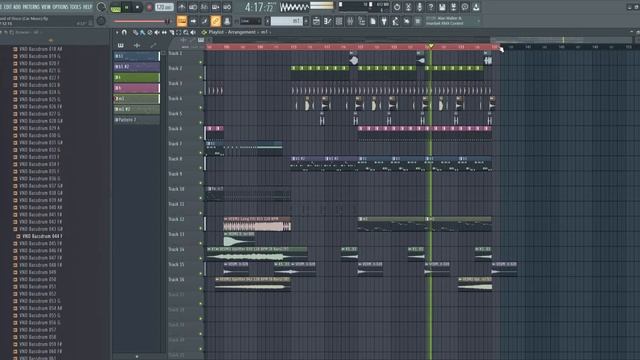Screen dimensions: 640x360
Task: Click the plus button beside pattern selector
Action: (x=307, y=21)
